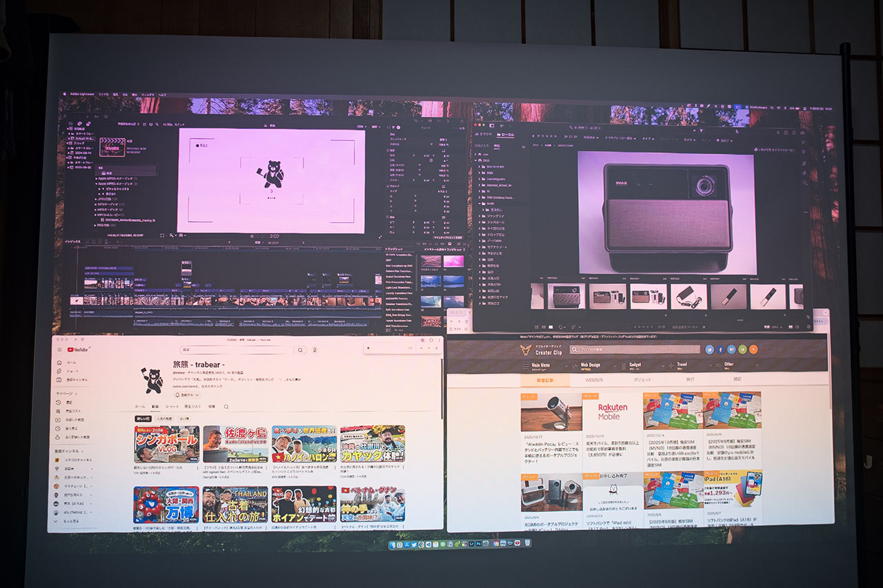Screen dimensions: 883x588
Task: Open the シンガポール VLOG video thumbnail
Action: pyautogui.click(x=166, y=444)
